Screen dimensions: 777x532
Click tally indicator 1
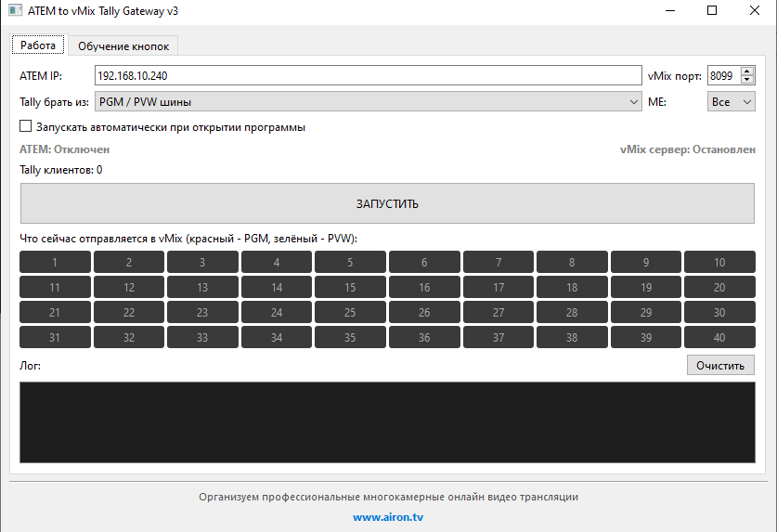(x=55, y=262)
